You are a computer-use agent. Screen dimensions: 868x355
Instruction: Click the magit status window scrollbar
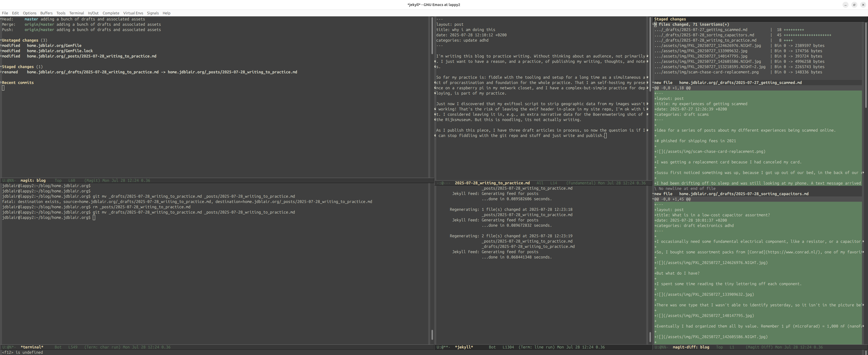[432, 35]
